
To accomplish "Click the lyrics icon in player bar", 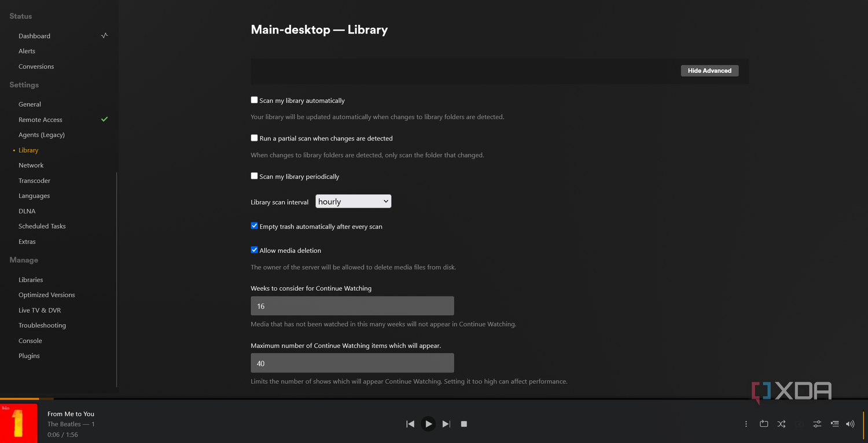I will coord(800,424).
